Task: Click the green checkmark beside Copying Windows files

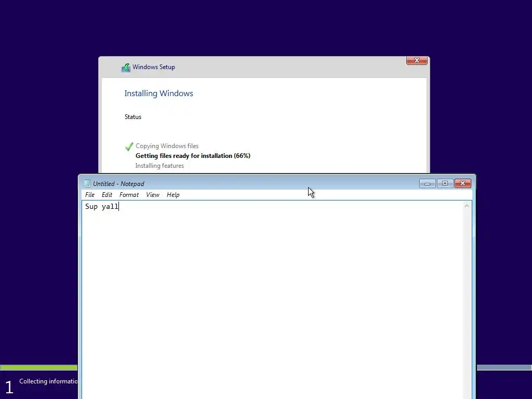Action: pyautogui.click(x=129, y=147)
